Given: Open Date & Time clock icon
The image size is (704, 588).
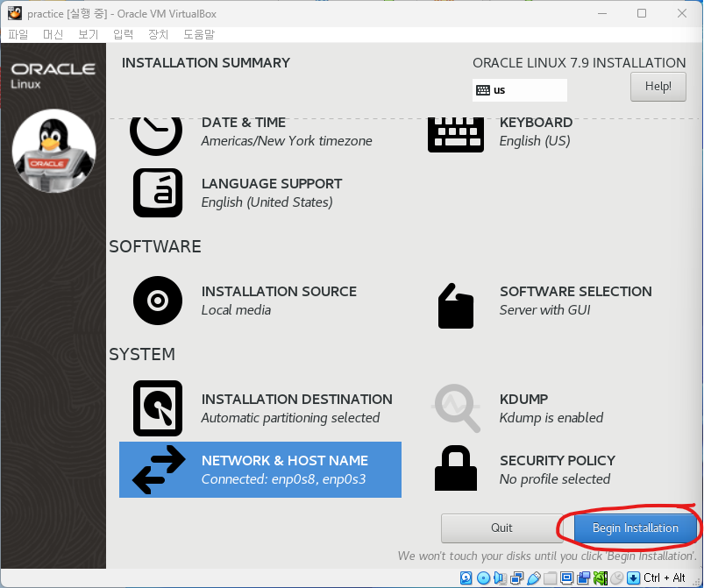Looking at the screenshot, I should point(156,136).
